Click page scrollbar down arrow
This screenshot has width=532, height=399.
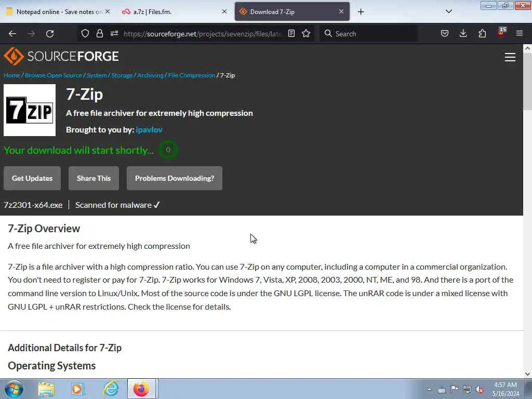(x=527, y=374)
